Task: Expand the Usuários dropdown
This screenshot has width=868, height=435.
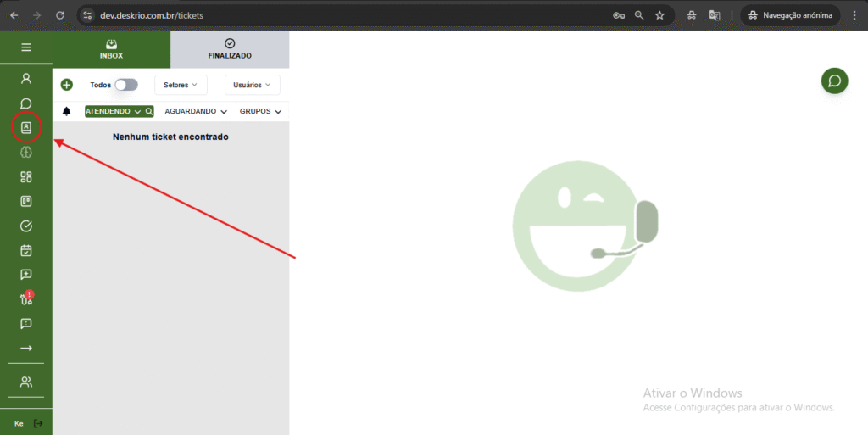Action: (252, 85)
